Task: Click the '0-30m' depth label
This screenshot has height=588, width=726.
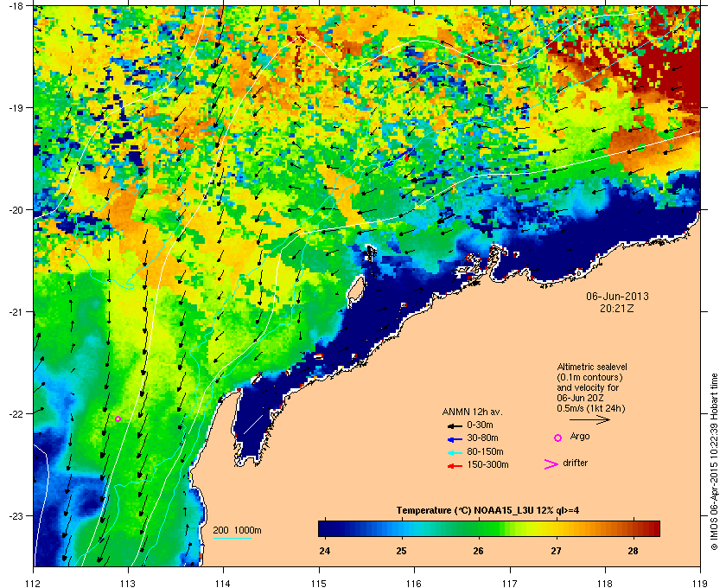Action: coord(480,425)
